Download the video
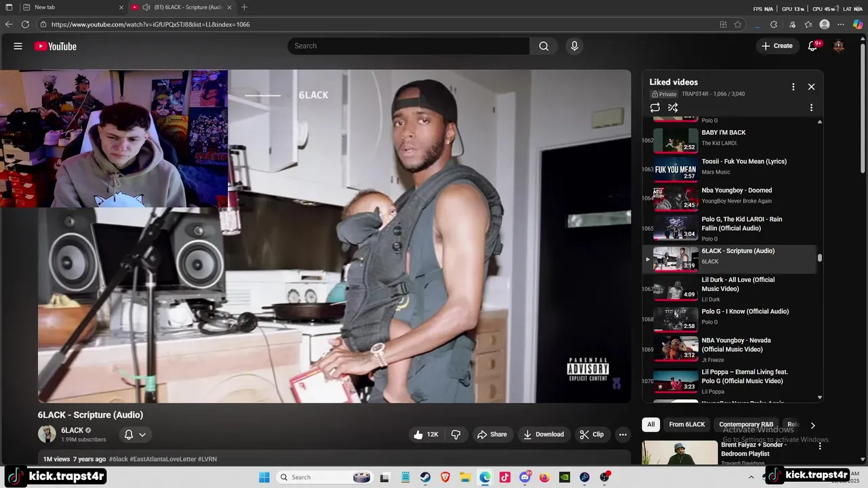This screenshot has height=488, width=868. pyautogui.click(x=543, y=434)
